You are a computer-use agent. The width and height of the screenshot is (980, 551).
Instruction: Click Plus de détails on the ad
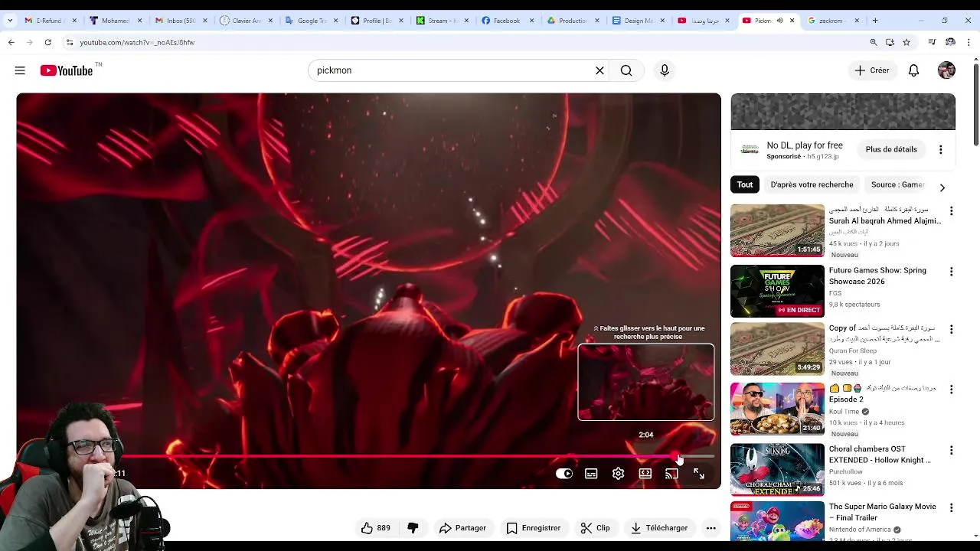pos(891,149)
